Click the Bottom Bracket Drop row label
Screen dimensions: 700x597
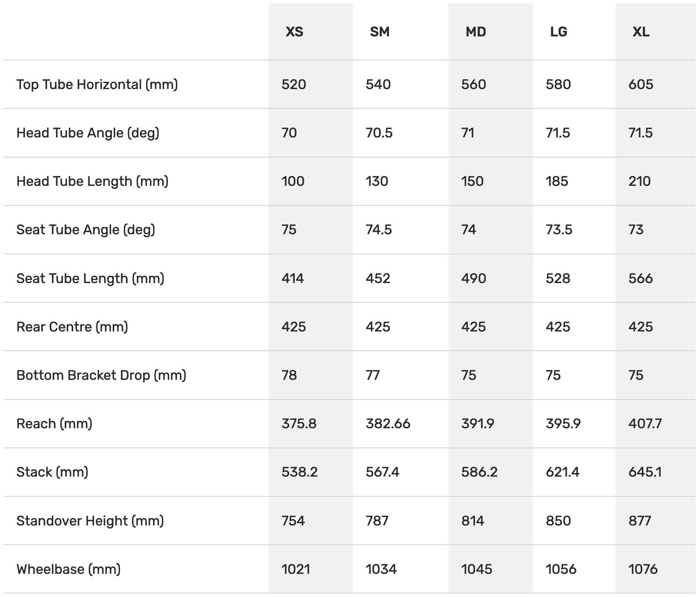tap(102, 375)
